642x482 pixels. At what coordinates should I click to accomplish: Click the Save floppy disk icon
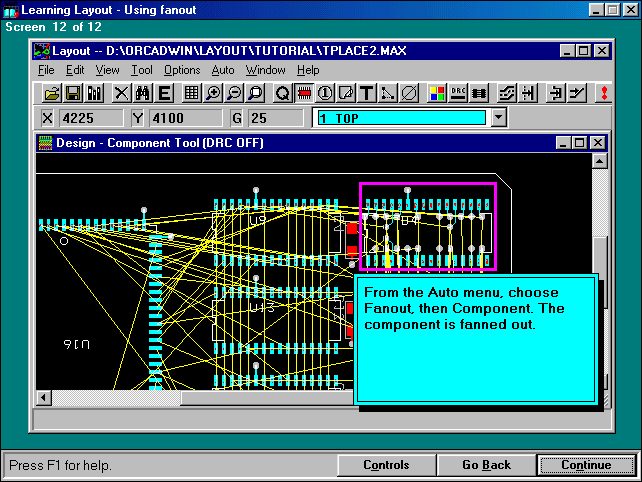tap(73, 93)
